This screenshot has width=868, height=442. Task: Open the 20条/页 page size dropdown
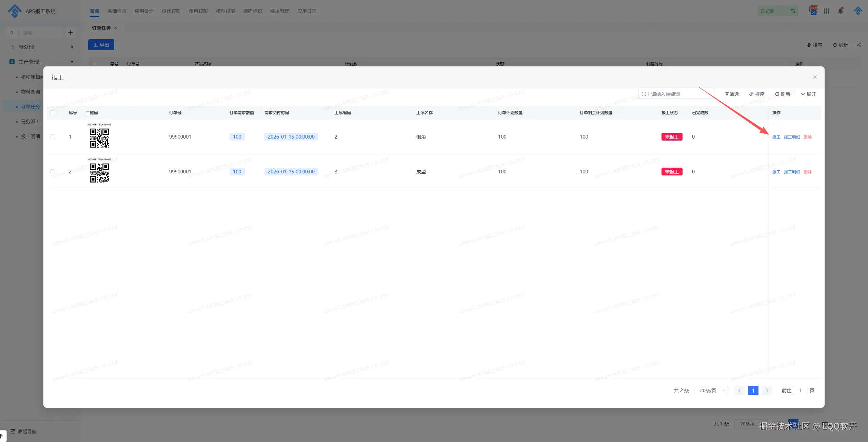coord(711,391)
